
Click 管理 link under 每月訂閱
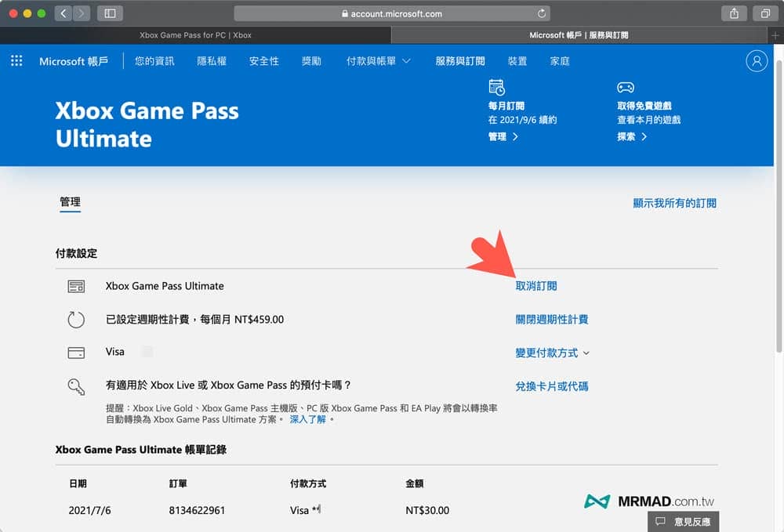pos(503,136)
